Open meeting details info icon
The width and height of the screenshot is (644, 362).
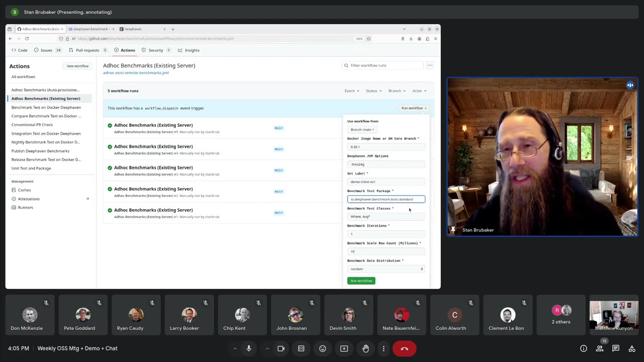coord(584,348)
